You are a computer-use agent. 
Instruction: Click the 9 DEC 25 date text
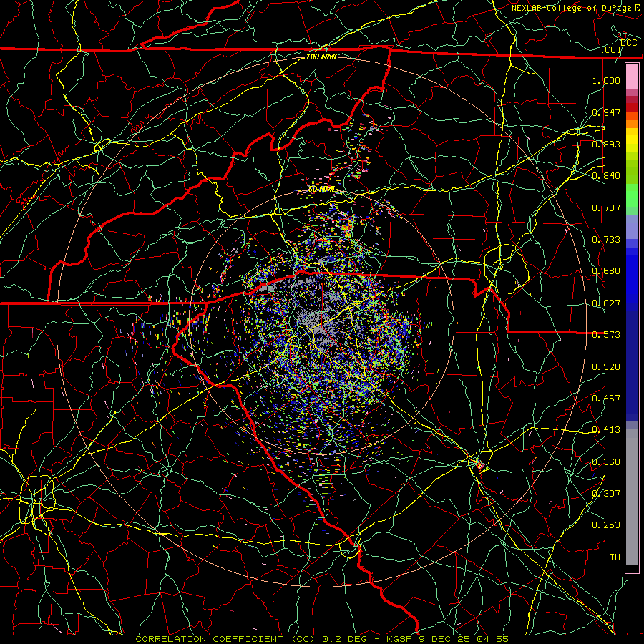446,639
